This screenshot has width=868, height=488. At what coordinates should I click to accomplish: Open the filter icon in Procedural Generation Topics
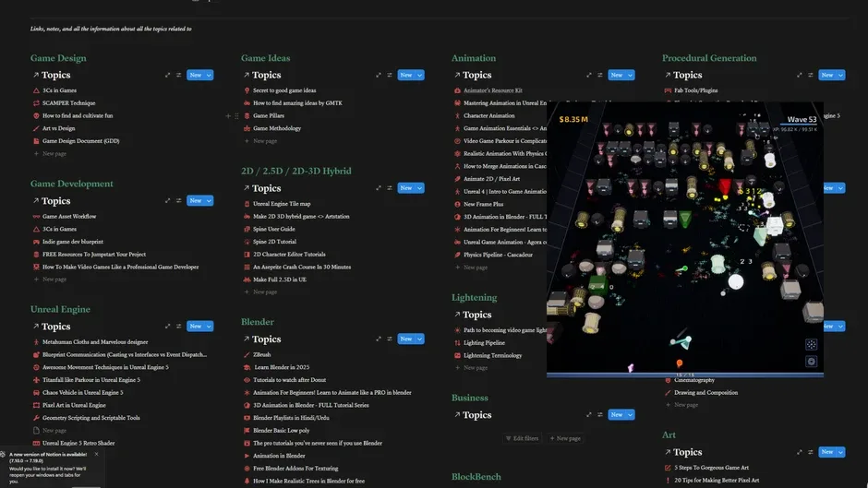(x=811, y=76)
